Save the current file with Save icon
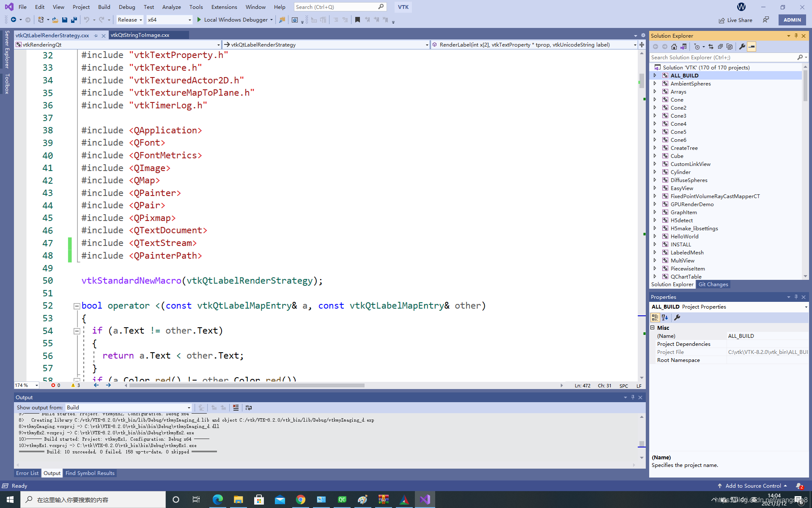812x508 pixels. 64,19
